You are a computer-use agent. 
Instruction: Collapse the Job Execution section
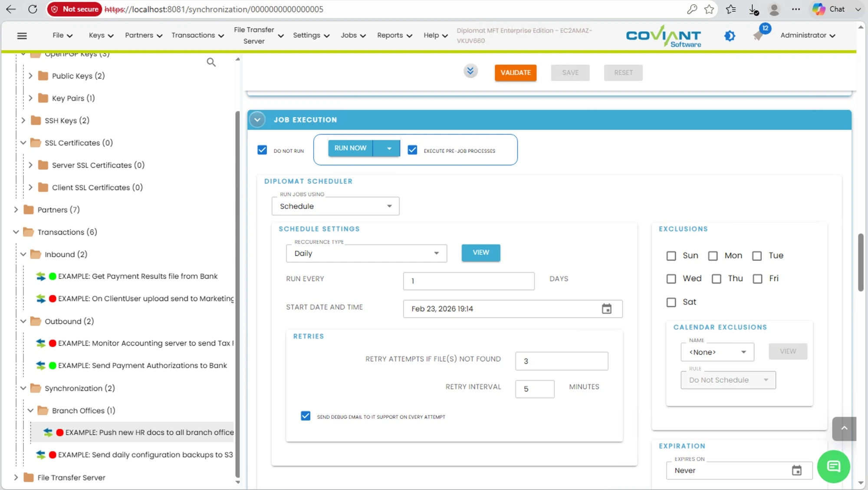click(257, 120)
